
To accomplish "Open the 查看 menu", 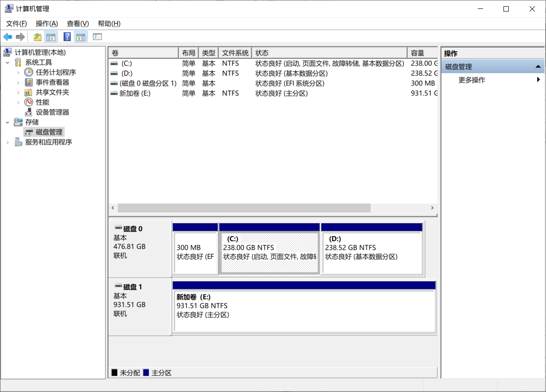I will (x=77, y=23).
